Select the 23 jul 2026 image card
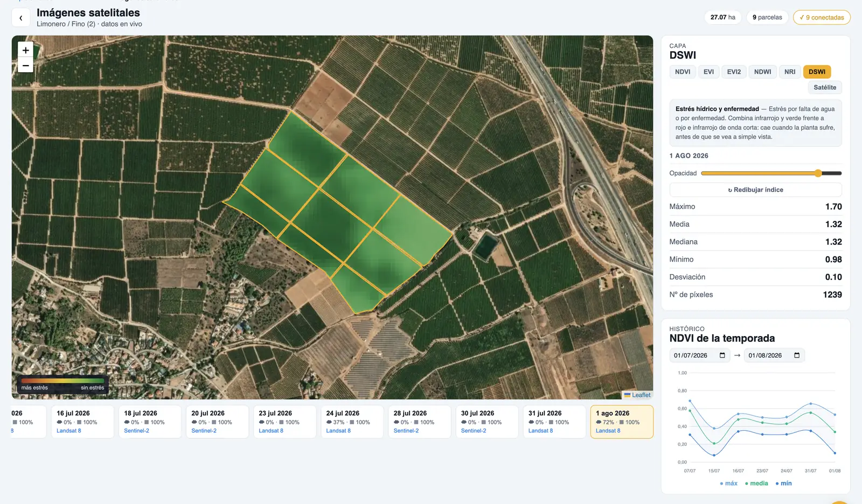862x504 pixels. tap(284, 422)
